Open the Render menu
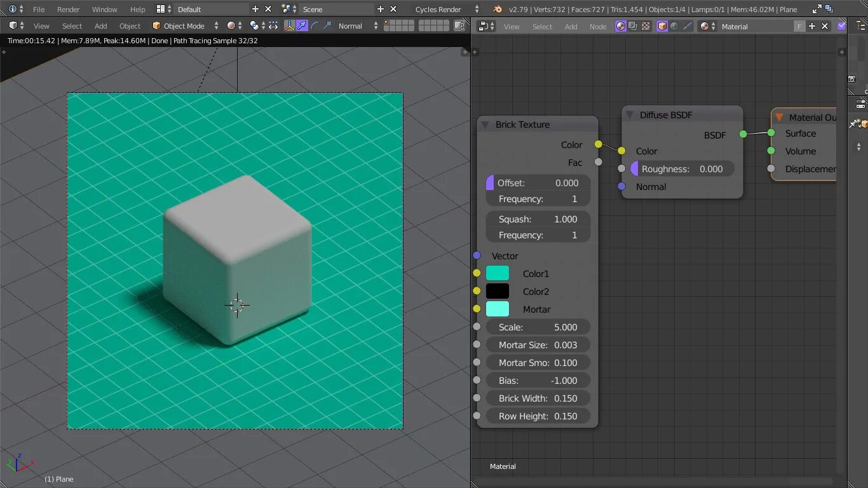The image size is (868, 488). click(x=68, y=9)
